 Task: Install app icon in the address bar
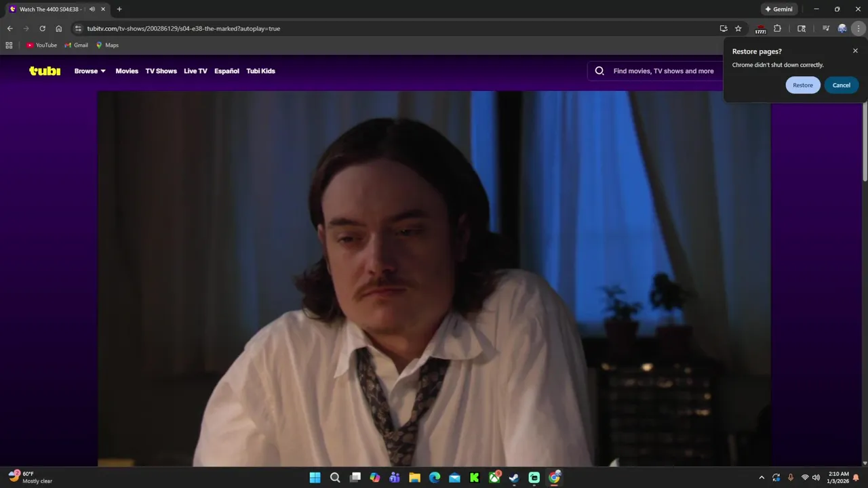pyautogui.click(x=724, y=28)
